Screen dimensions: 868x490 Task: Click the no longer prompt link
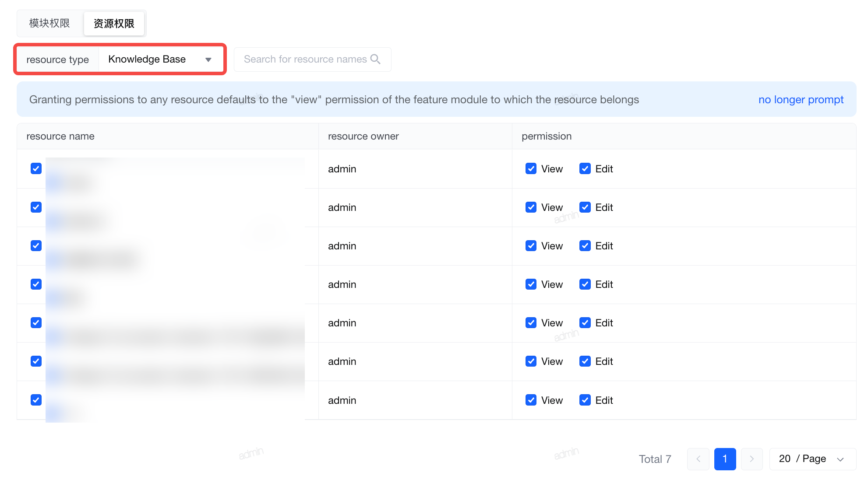[801, 99]
